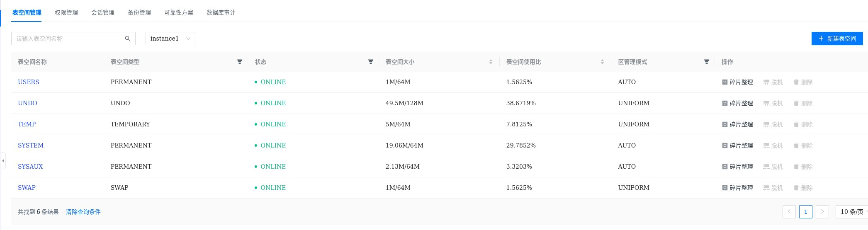Click the 共找到 6 条结果 text
Image resolution: width=868 pixels, height=230 pixels.
(38, 212)
